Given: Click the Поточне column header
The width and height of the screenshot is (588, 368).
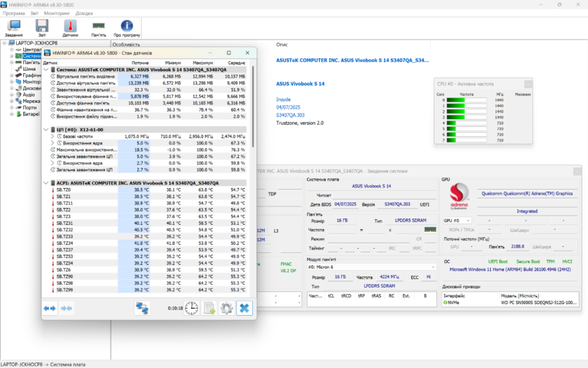Looking at the screenshot, I should [x=140, y=63].
